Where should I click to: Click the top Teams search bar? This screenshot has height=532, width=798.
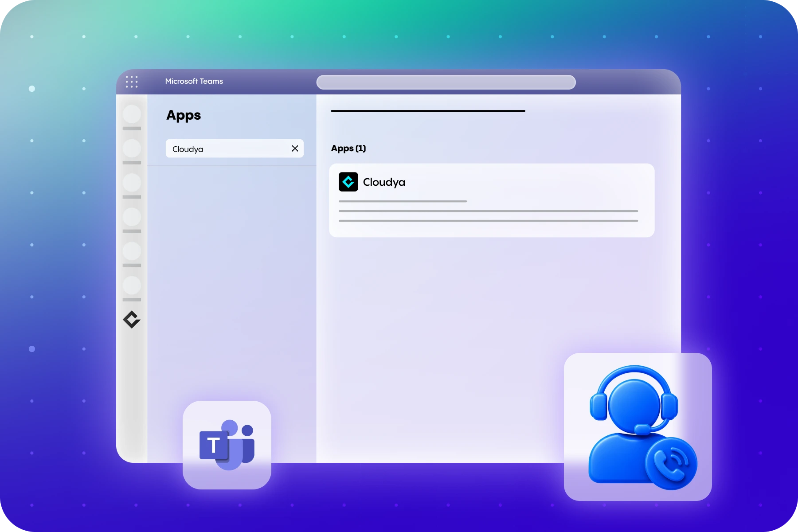446,82
